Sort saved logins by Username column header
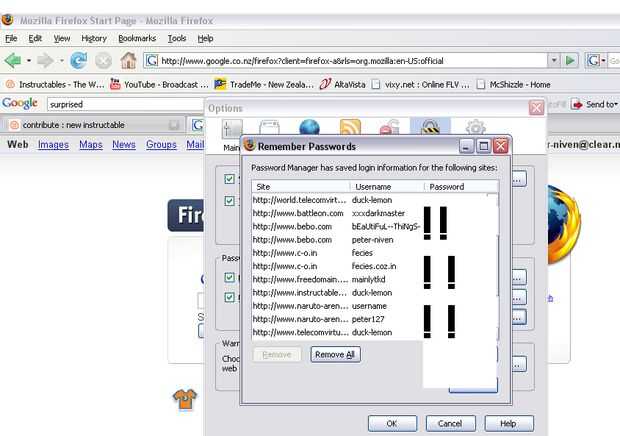 pos(388,187)
